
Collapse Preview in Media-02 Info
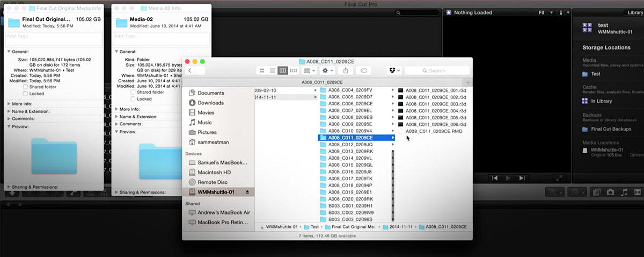pos(116,131)
